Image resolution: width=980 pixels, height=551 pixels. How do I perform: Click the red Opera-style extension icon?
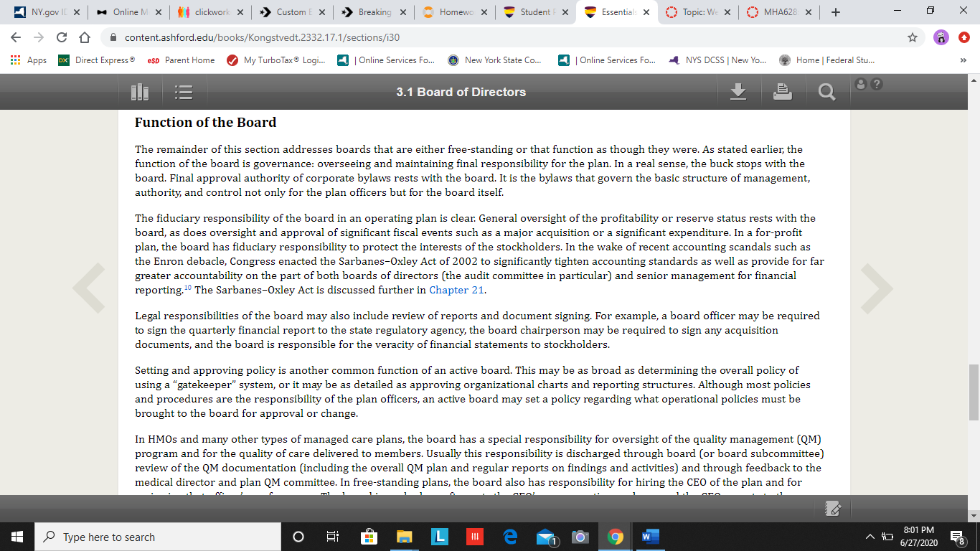tap(964, 37)
